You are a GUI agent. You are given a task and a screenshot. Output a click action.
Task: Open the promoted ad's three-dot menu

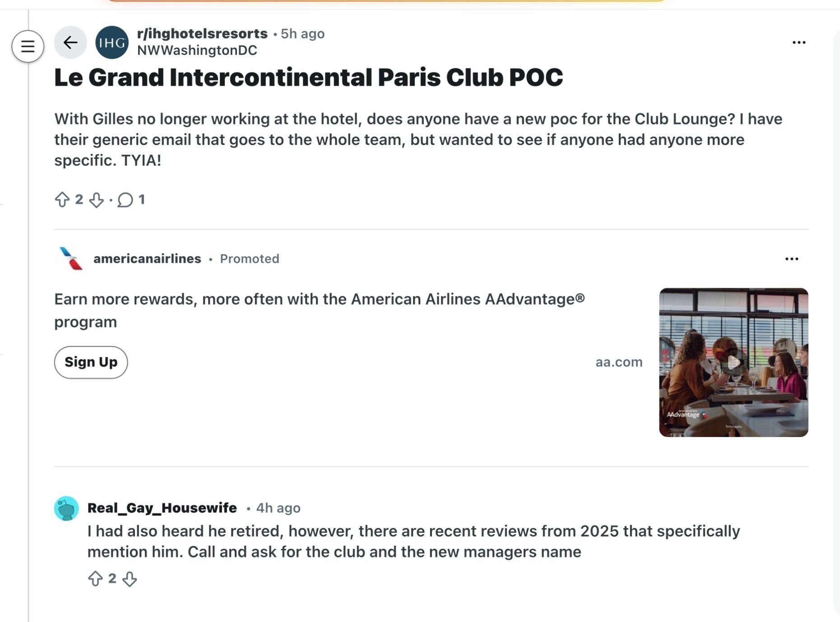pos(791,259)
